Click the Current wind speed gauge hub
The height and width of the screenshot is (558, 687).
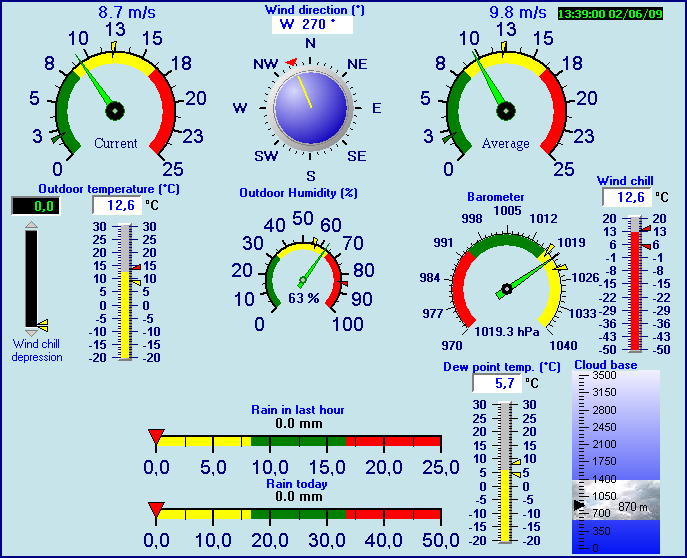click(115, 110)
